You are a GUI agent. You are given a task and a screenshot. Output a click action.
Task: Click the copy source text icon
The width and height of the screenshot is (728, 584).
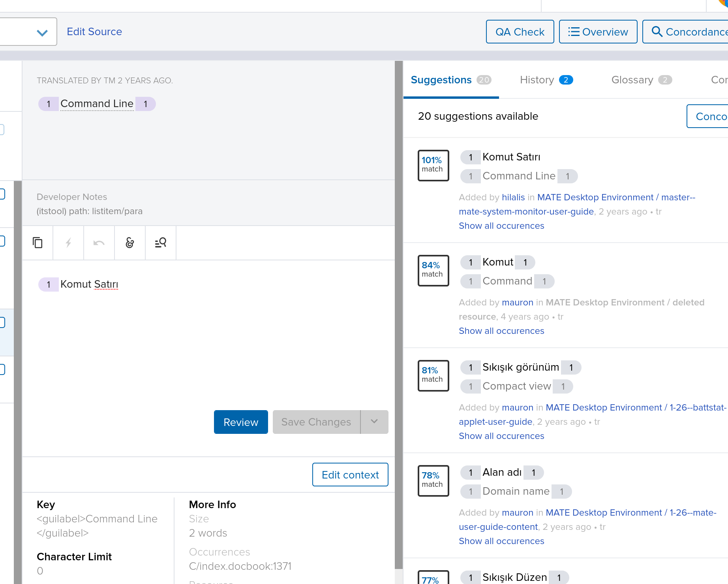[x=38, y=243]
